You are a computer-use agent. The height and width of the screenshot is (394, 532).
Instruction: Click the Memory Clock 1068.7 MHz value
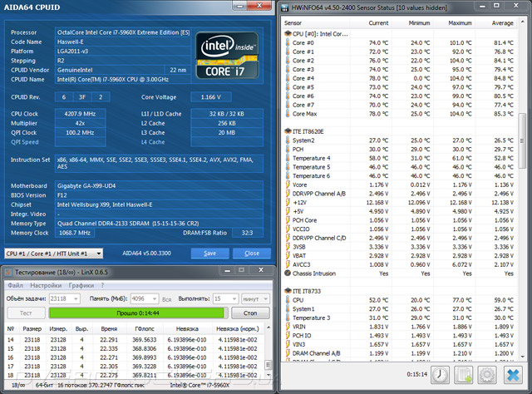point(75,233)
